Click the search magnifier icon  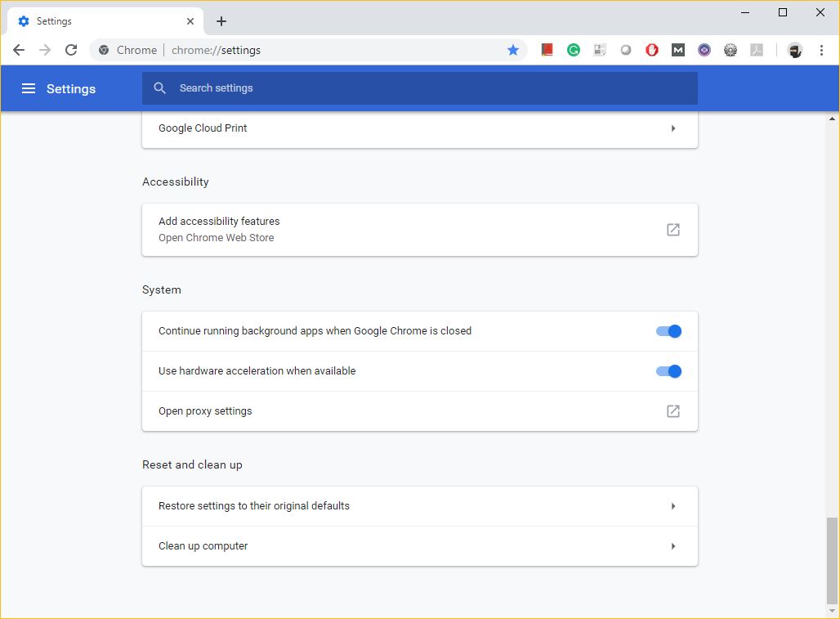pyautogui.click(x=159, y=87)
